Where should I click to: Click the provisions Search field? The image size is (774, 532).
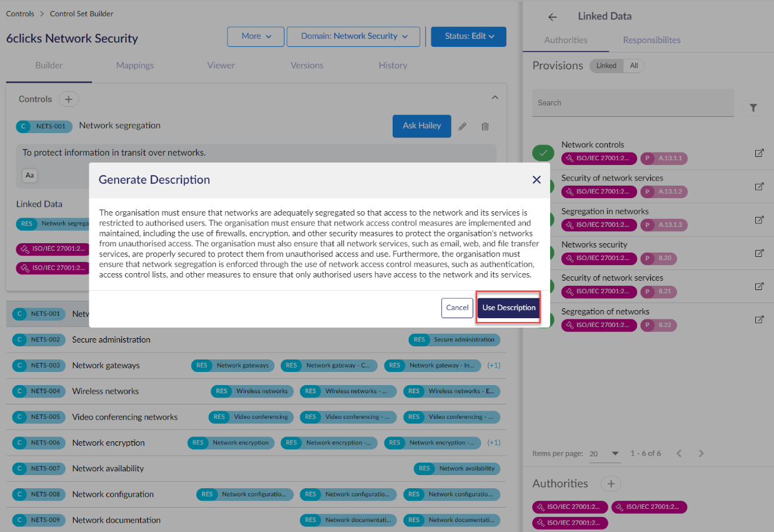tap(633, 103)
